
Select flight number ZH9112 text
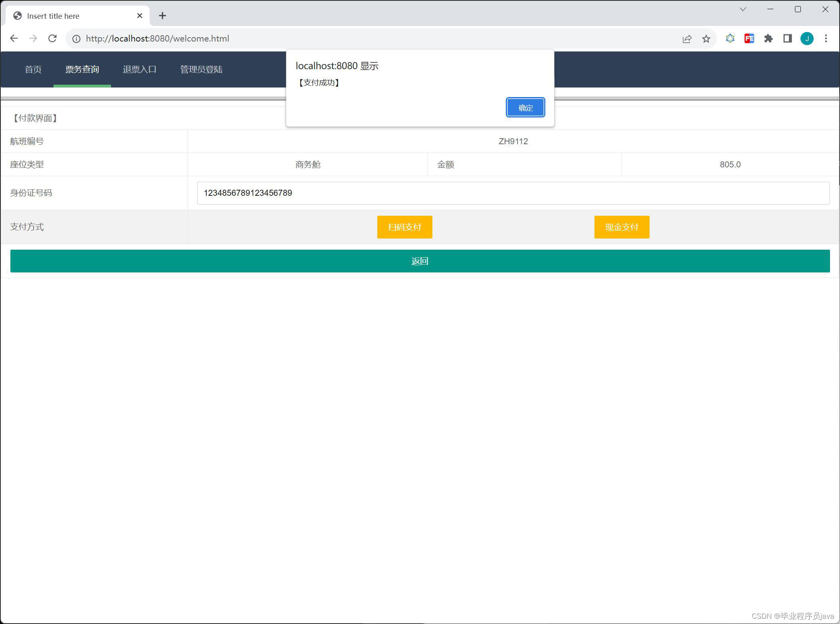(513, 141)
